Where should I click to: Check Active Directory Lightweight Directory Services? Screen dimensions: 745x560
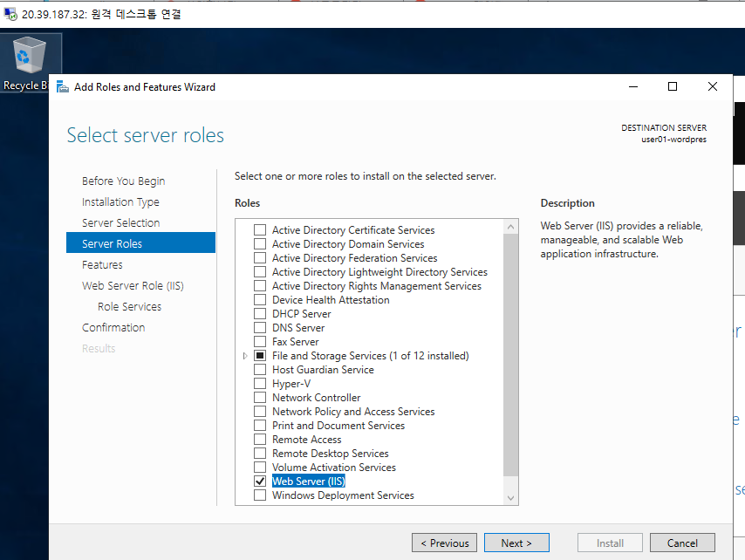click(x=260, y=271)
